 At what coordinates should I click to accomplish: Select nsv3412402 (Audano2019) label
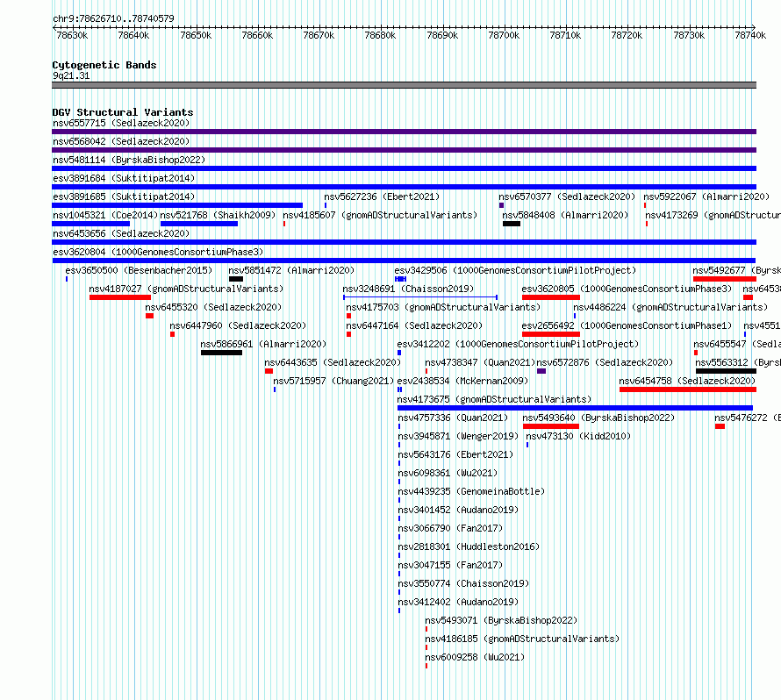458,602
